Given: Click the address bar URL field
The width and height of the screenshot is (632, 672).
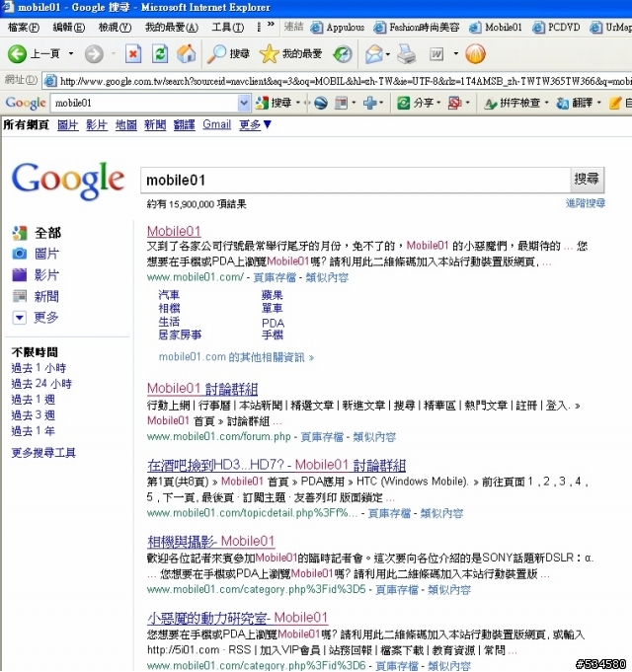Looking at the screenshot, I should (x=338, y=81).
